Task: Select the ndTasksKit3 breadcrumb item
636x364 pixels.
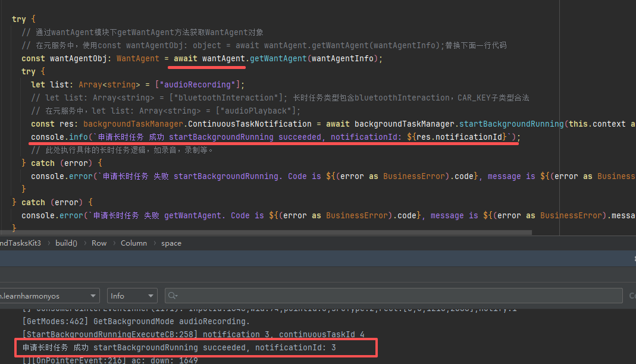Action: pyautogui.click(x=20, y=243)
